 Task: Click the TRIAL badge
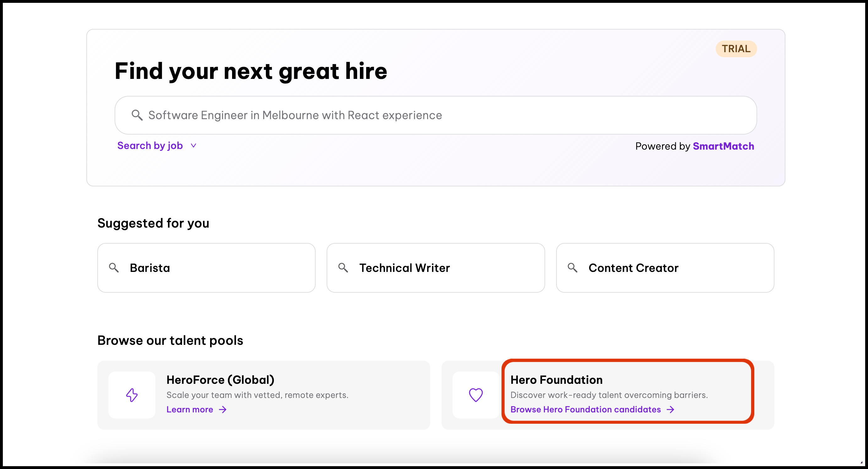coord(736,49)
